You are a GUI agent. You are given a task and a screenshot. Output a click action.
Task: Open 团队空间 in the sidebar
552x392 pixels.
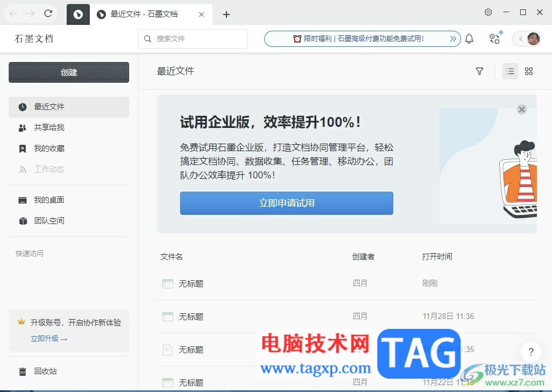click(x=69, y=221)
